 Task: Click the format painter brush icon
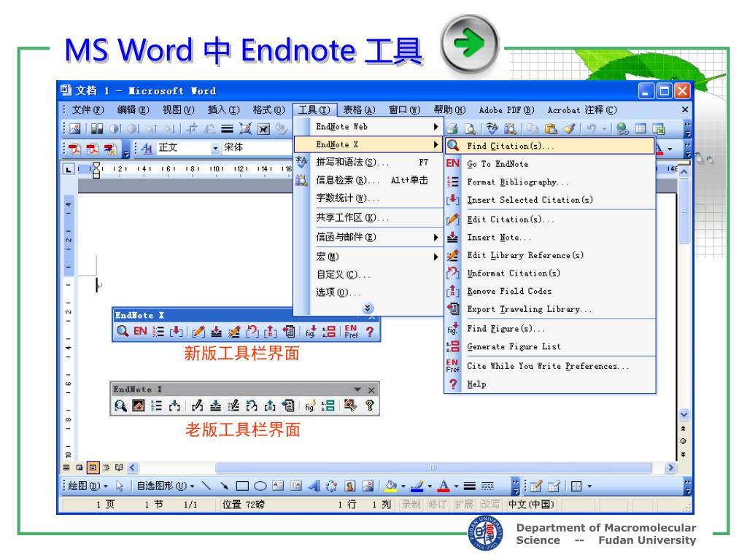click(569, 128)
